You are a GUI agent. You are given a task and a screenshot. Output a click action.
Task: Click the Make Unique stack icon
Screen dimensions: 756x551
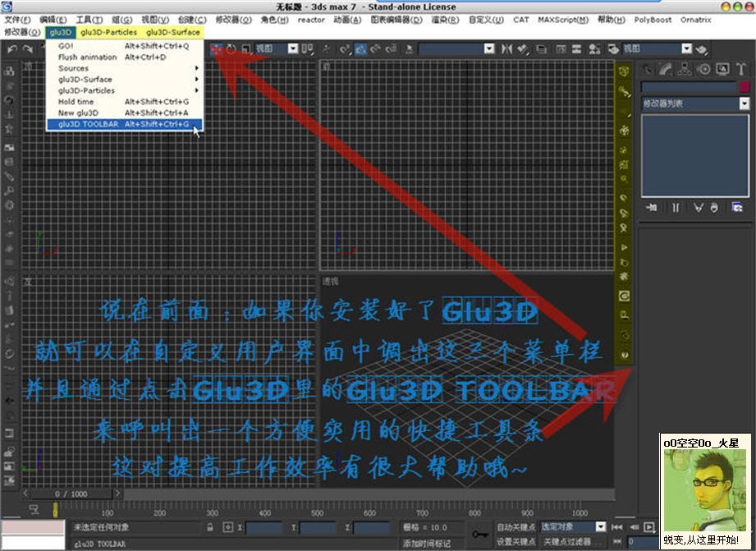698,208
